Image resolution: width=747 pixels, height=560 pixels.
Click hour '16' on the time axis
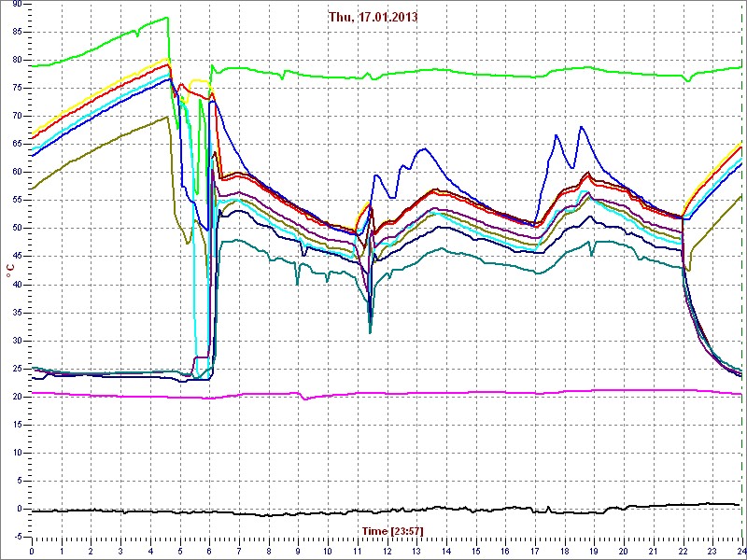[x=505, y=551]
